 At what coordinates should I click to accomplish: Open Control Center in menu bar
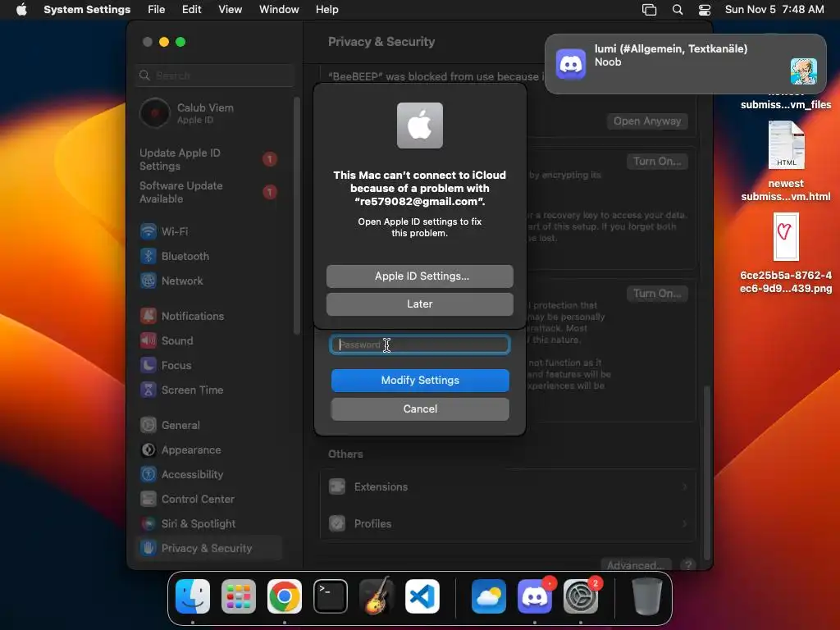705,10
